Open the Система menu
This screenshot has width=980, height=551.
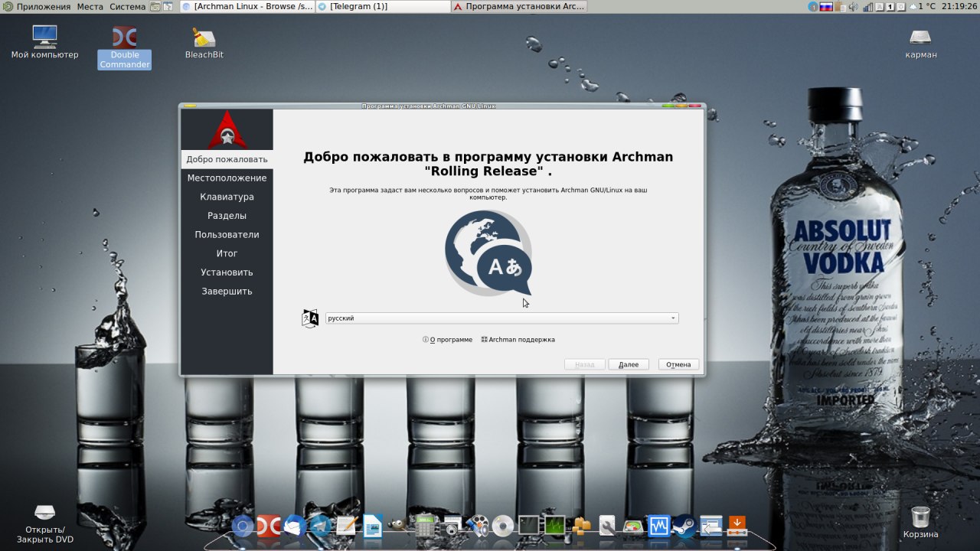pos(127,6)
